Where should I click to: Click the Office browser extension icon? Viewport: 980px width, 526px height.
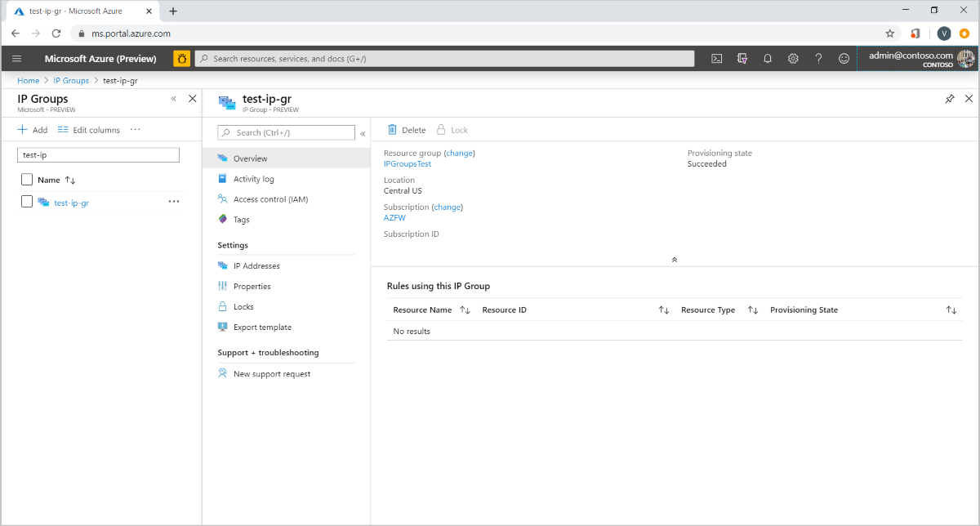pyautogui.click(x=915, y=33)
